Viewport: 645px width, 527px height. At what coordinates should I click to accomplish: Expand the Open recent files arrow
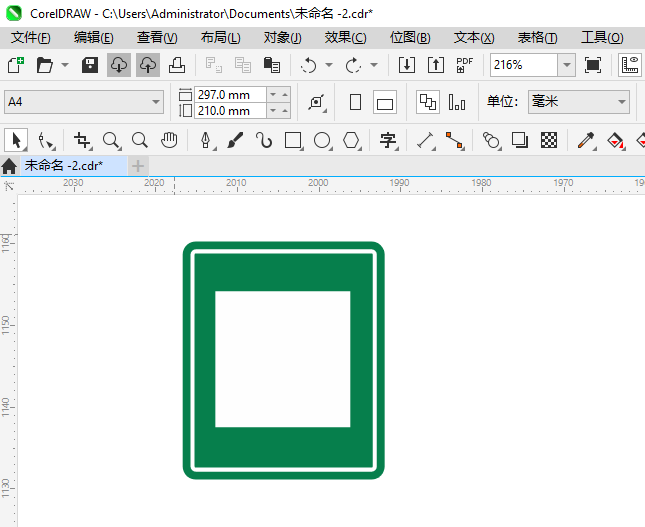65,65
